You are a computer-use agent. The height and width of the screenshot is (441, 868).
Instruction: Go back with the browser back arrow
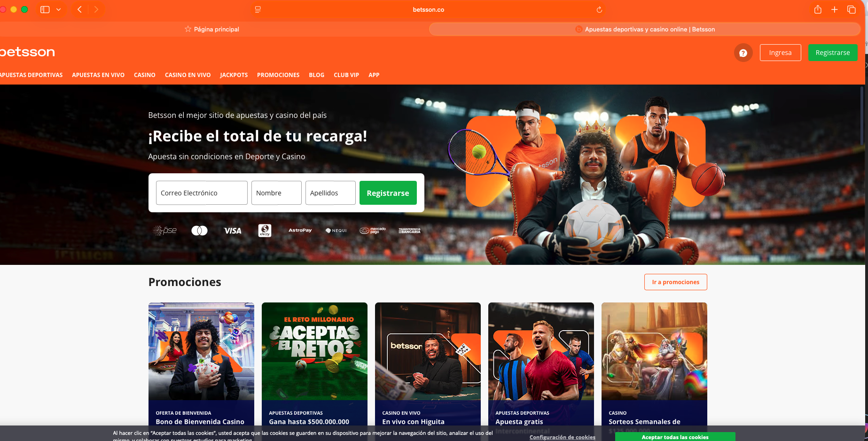point(80,9)
